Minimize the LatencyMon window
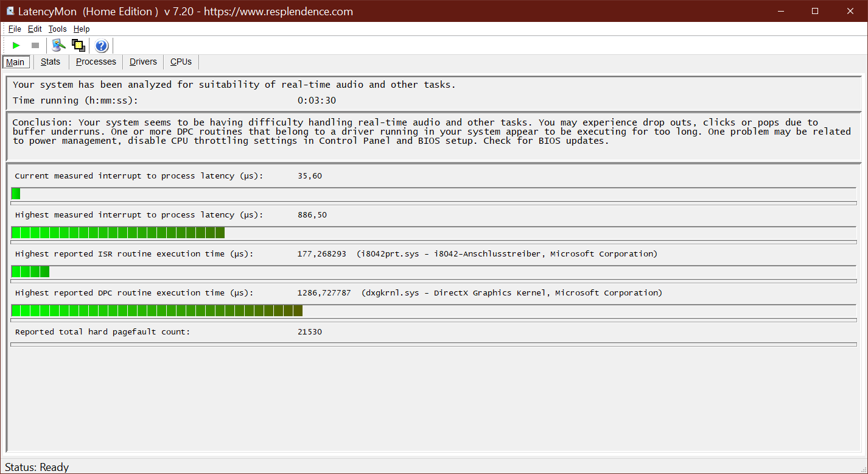Image resolution: width=868 pixels, height=474 pixels. coord(780,11)
